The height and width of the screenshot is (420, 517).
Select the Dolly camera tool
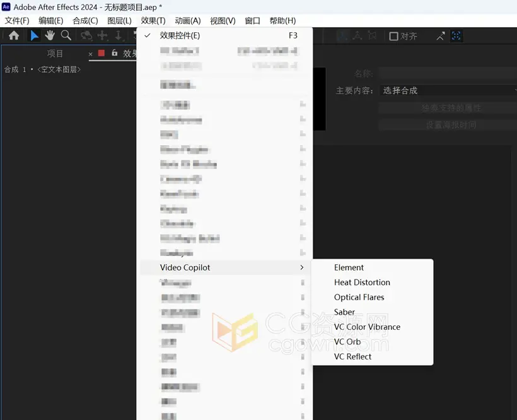[119, 35]
